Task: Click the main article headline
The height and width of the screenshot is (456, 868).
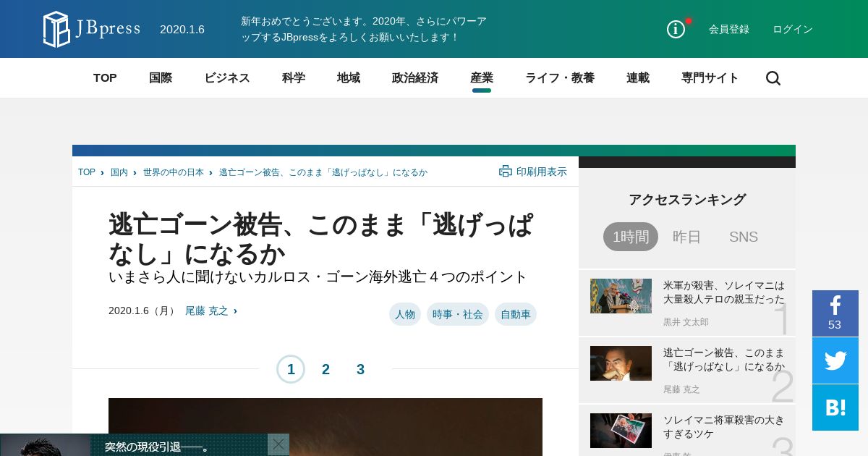Action: coord(321,239)
